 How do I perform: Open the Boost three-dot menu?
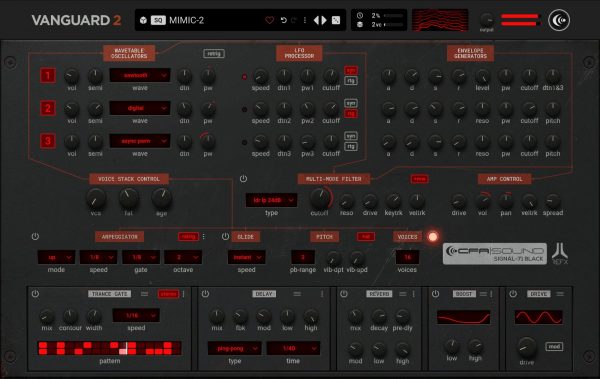491,294
